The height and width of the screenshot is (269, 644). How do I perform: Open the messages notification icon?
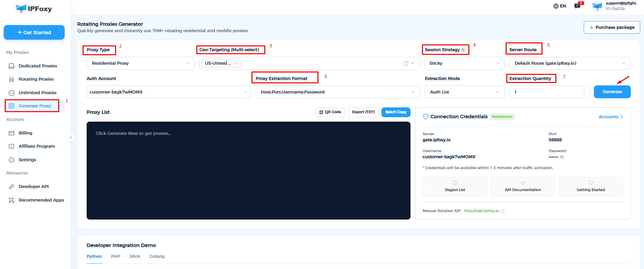[x=578, y=6]
